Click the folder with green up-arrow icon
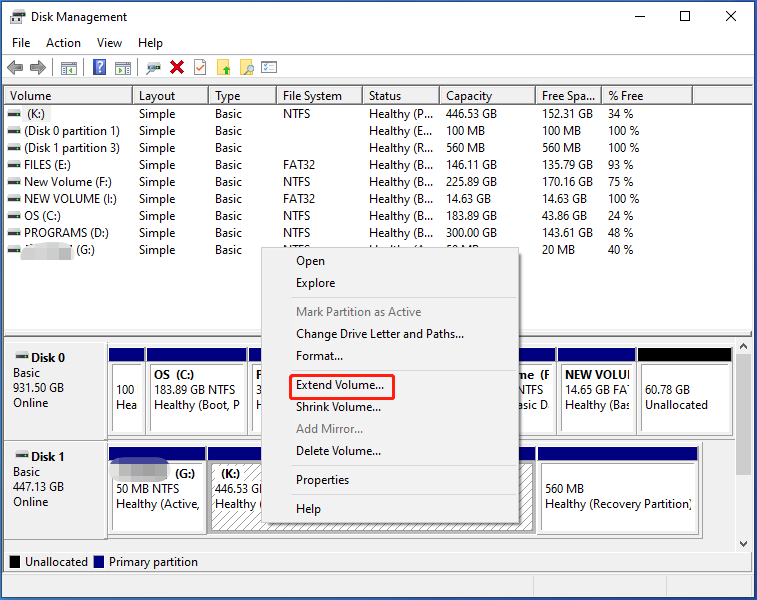The height and width of the screenshot is (600, 757). (x=224, y=67)
